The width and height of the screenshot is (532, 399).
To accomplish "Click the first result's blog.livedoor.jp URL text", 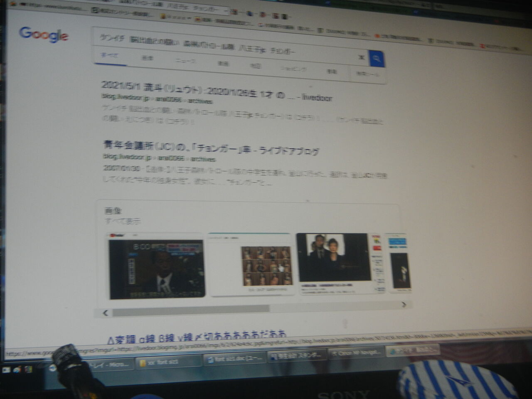I will pyautogui.click(x=157, y=99).
